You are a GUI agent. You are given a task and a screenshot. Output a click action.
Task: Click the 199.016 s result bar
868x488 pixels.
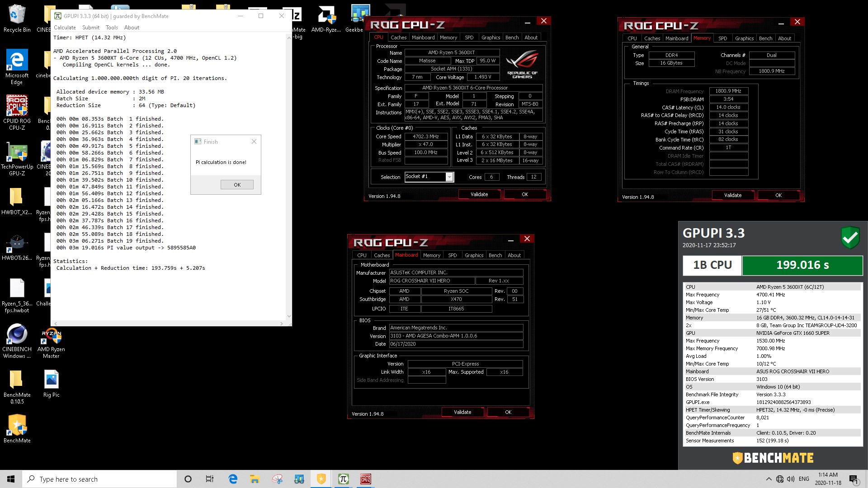[802, 265]
